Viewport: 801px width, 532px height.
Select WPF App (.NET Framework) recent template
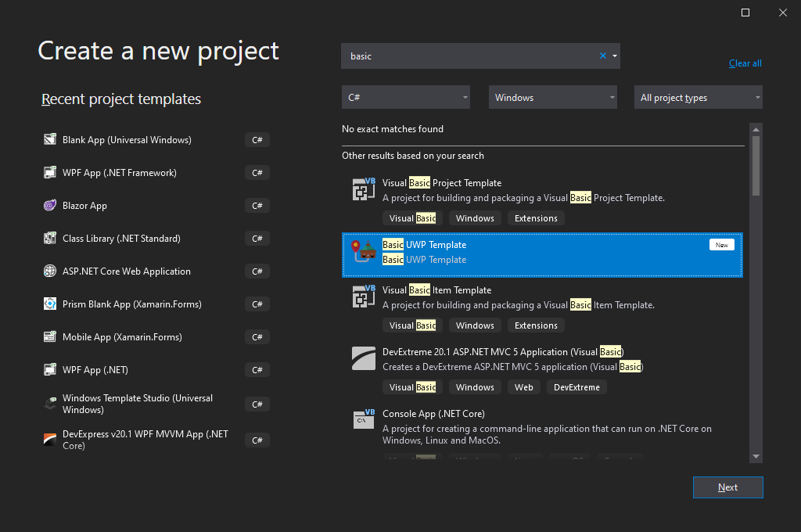point(156,173)
